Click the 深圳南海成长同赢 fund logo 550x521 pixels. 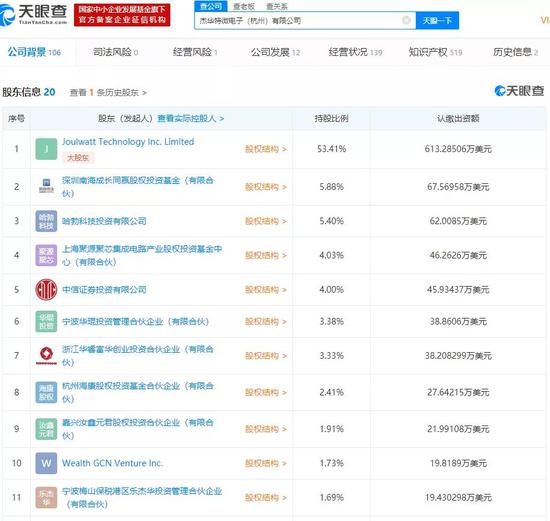[x=46, y=187]
